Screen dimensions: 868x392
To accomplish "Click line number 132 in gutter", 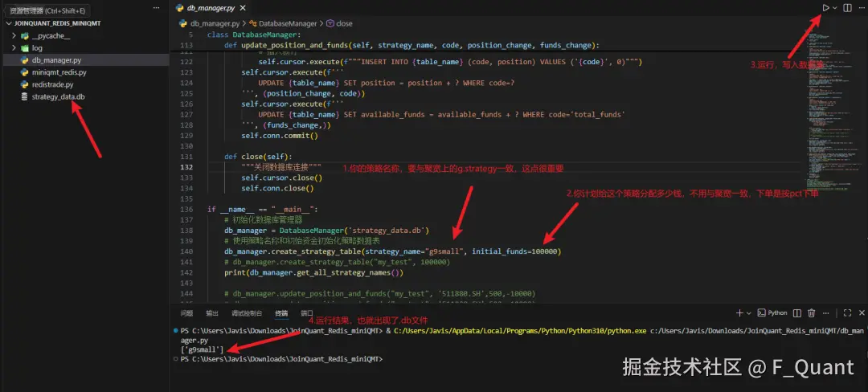I will click(x=186, y=167).
